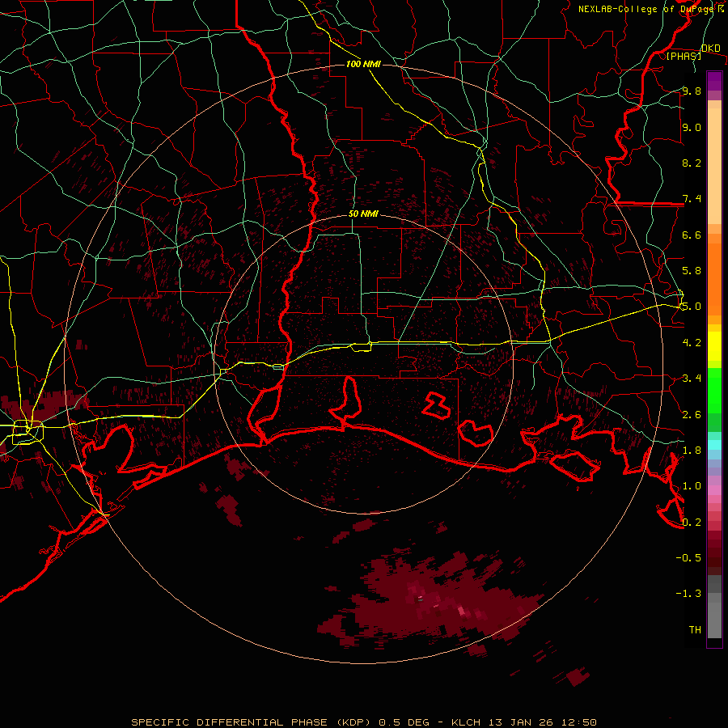Click the 9.8 value on the color scale
This screenshot has width=728, height=728.
click(692, 91)
